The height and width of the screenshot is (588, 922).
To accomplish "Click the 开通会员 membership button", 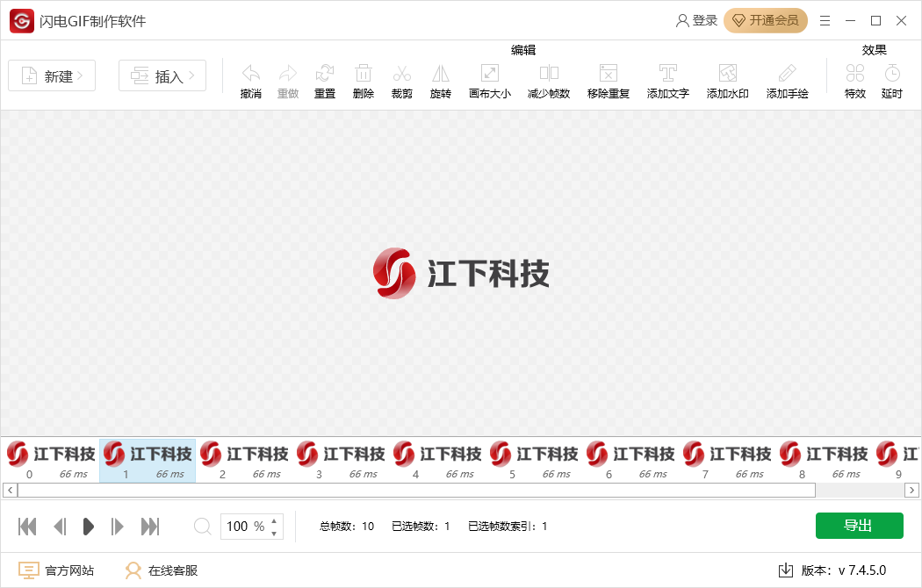I will 766,20.
